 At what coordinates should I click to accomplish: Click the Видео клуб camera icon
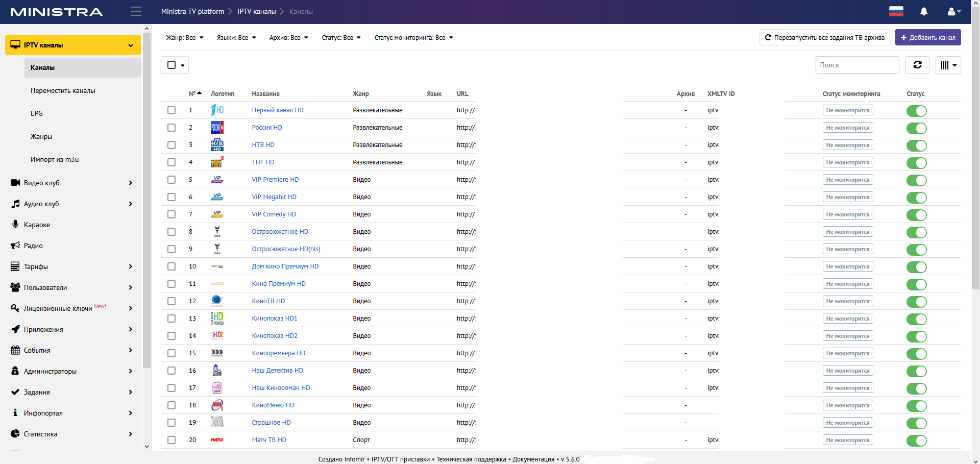pyautogui.click(x=15, y=183)
